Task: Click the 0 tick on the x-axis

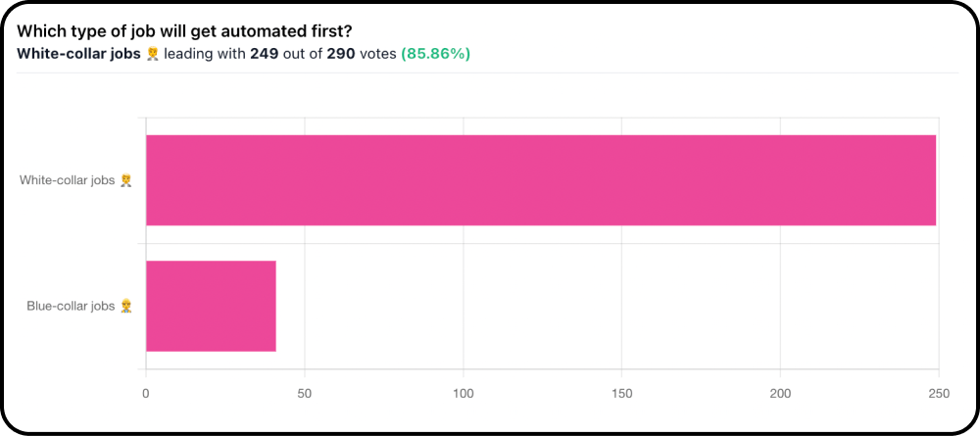Action: 146,394
